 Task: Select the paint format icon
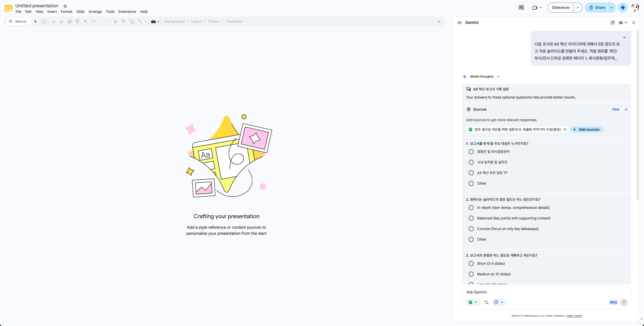(x=78, y=22)
